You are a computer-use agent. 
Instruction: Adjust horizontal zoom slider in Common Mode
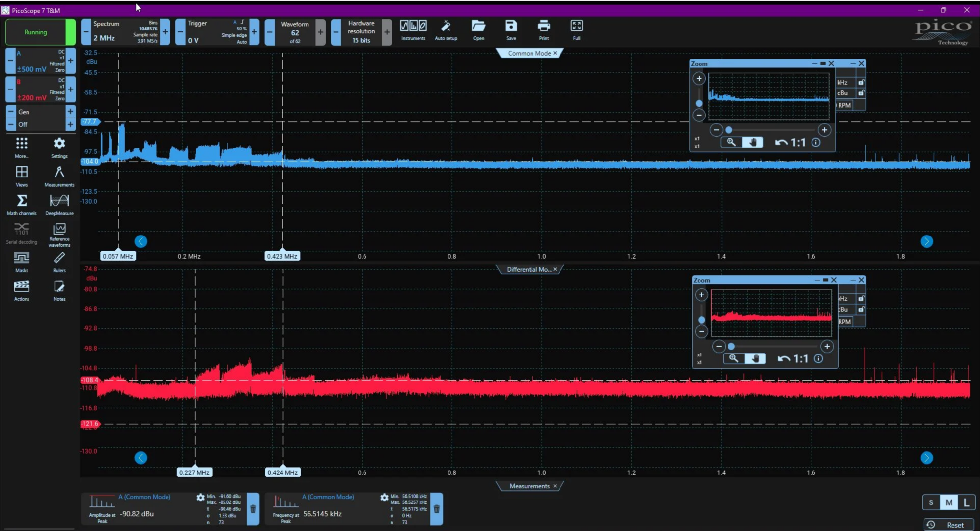729,130
